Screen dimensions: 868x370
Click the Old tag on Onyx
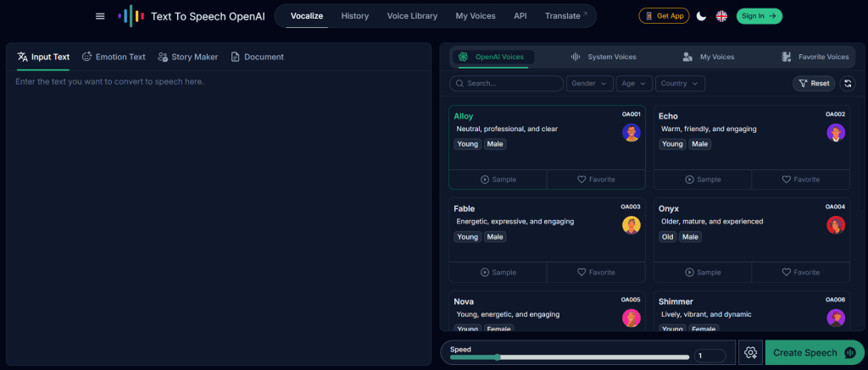(x=668, y=237)
